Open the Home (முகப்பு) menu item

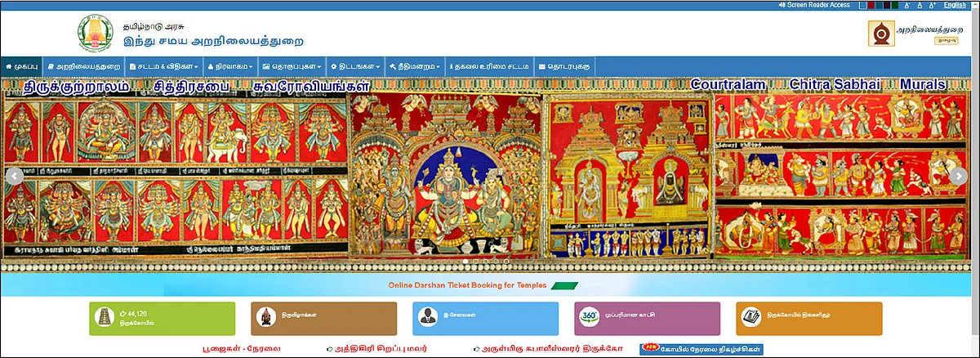click(21, 65)
